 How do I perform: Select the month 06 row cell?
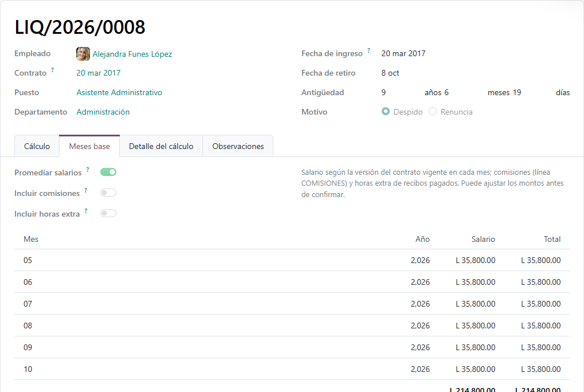[28, 282]
